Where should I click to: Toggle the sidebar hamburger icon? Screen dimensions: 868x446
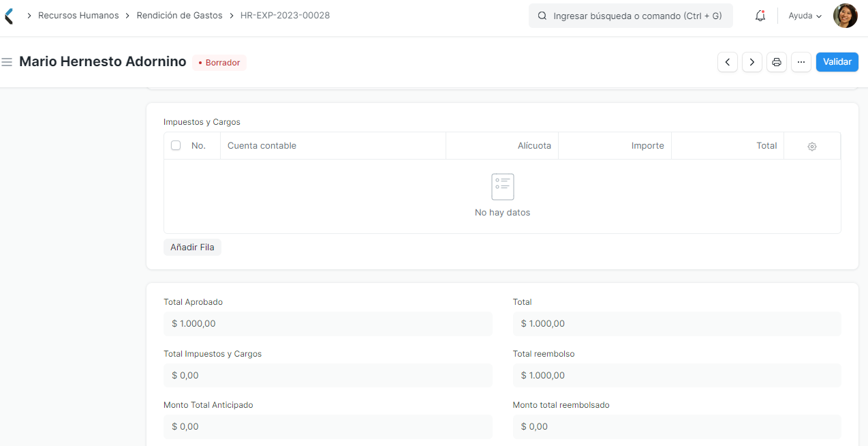(7, 62)
